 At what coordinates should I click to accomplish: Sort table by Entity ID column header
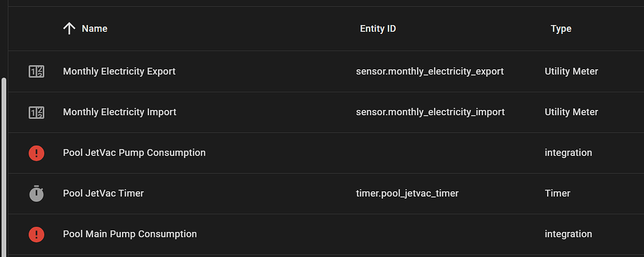coord(377,29)
